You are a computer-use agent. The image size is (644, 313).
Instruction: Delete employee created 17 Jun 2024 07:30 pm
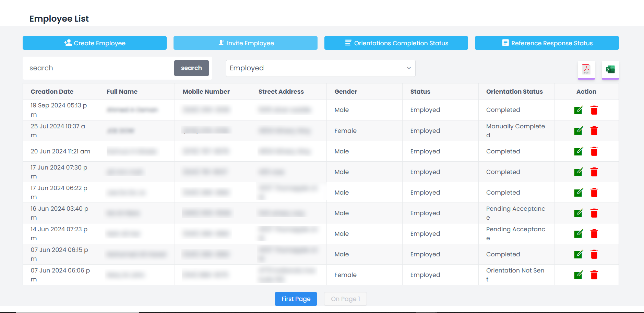coord(594,172)
